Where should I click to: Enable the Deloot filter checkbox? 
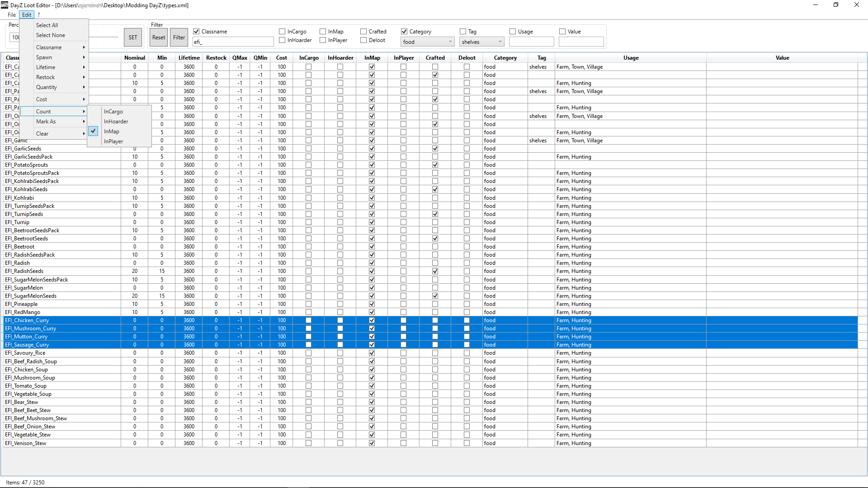[363, 40]
